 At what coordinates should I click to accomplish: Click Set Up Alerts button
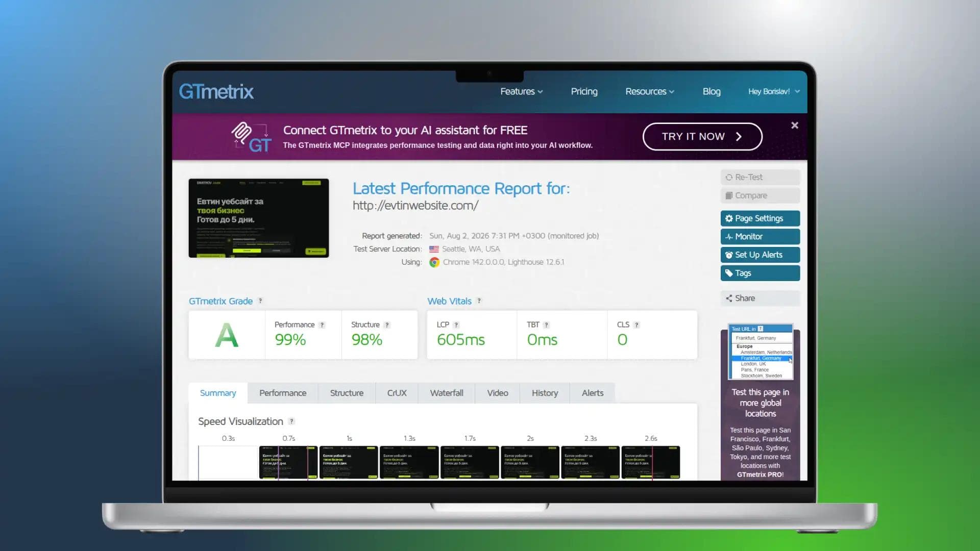[x=760, y=255]
